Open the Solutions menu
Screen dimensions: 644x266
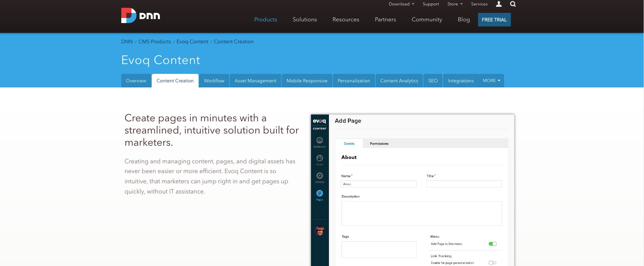point(305,20)
